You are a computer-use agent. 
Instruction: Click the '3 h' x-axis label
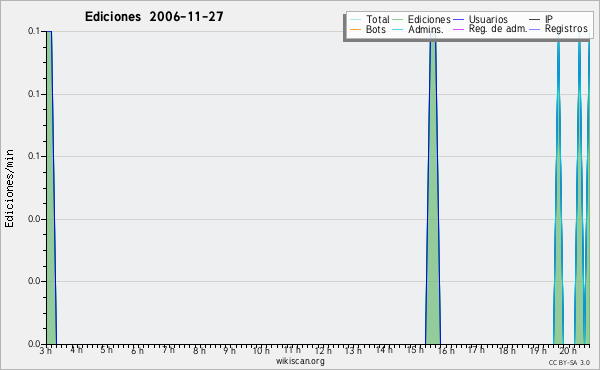pos(45,350)
